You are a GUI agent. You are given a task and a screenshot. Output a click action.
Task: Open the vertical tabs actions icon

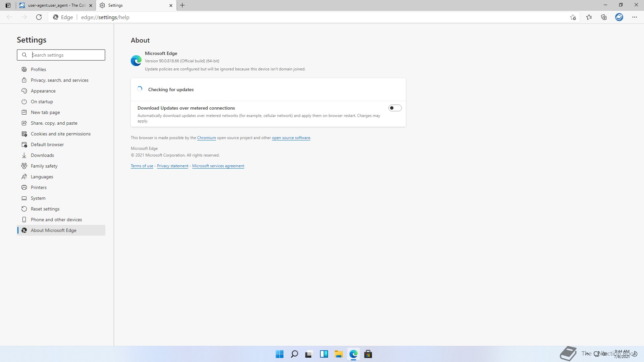[x=8, y=5]
